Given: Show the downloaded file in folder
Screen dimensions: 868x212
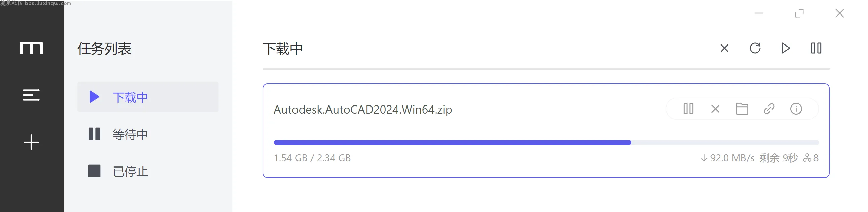Looking at the screenshot, I should pos(742,109).
